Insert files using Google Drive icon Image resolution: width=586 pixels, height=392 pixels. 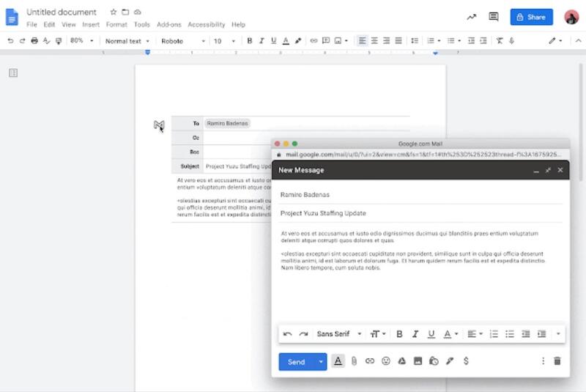402,361
